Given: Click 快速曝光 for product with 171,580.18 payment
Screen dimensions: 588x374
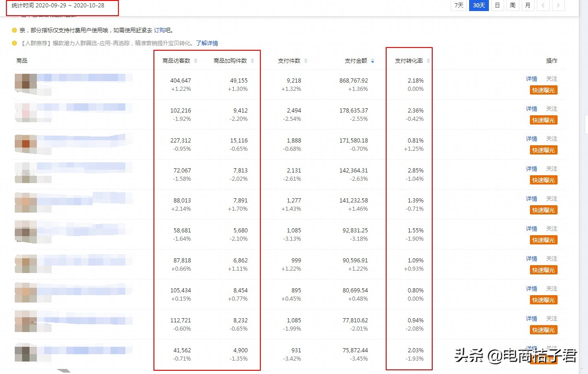Looking at the screenshot, I should pos(543,150).
